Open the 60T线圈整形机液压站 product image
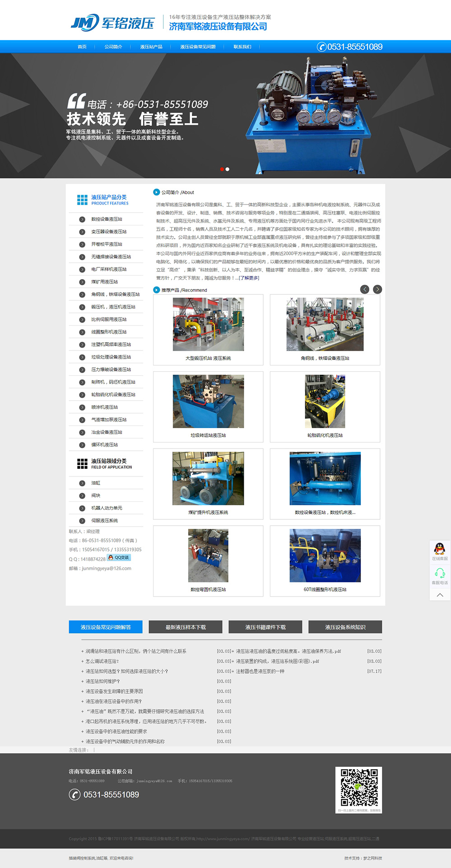The height and width of the screenshot is (868, 451). click(x=325, y=555)
